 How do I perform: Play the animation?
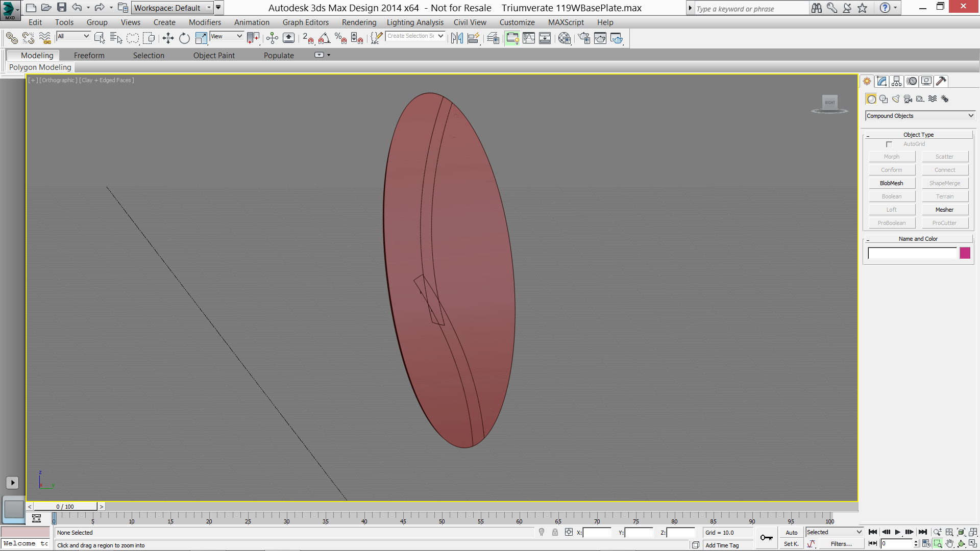point(897,532)
